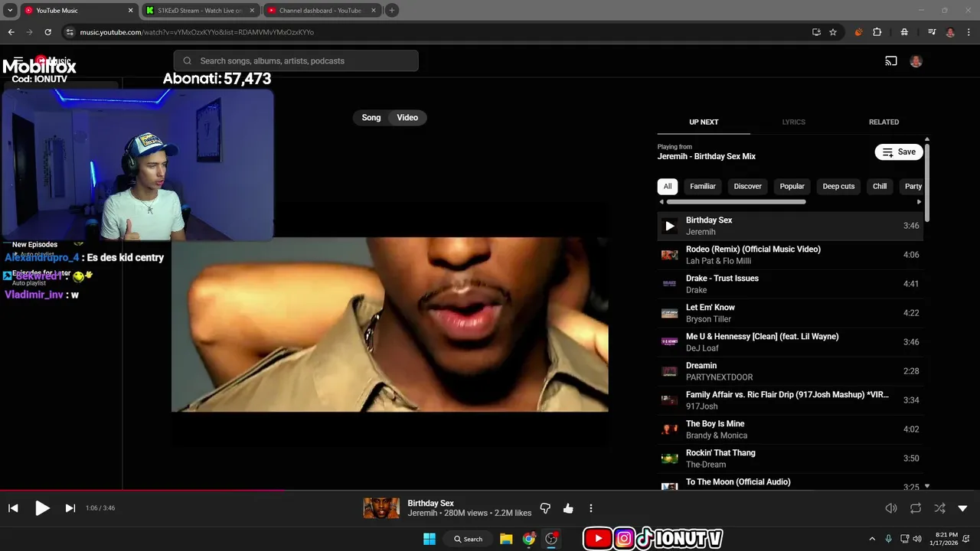This screenshot has width=980, height=551.
Task: Toggle shuffle in the player bar
Action: point(939,508)
